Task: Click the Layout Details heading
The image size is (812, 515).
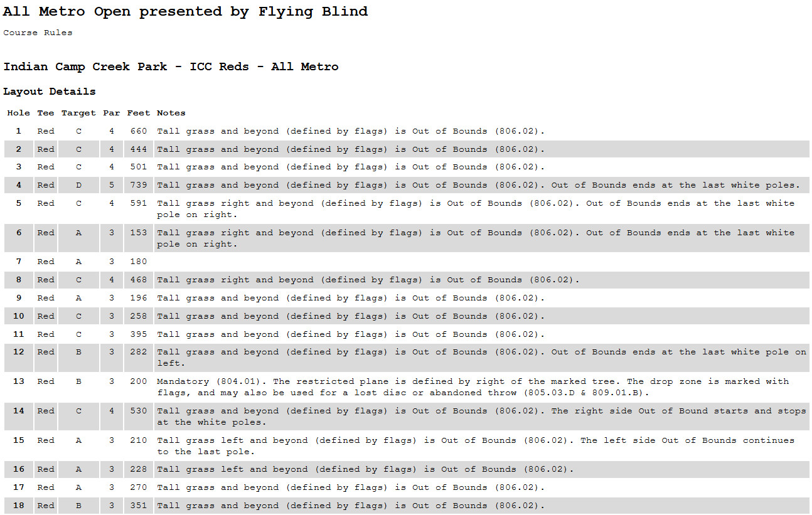Action: (50, 92)
